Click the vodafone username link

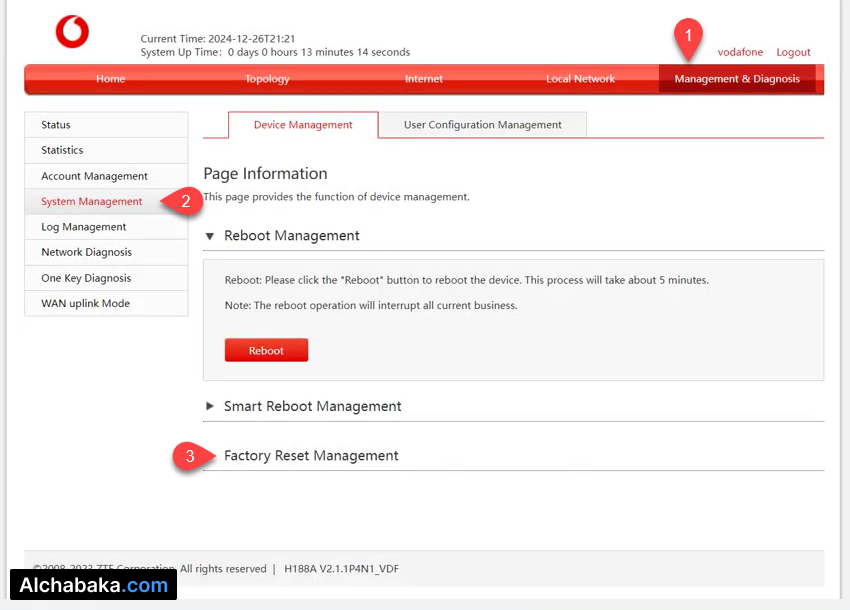pyautogui.click(x=740, y=52)
